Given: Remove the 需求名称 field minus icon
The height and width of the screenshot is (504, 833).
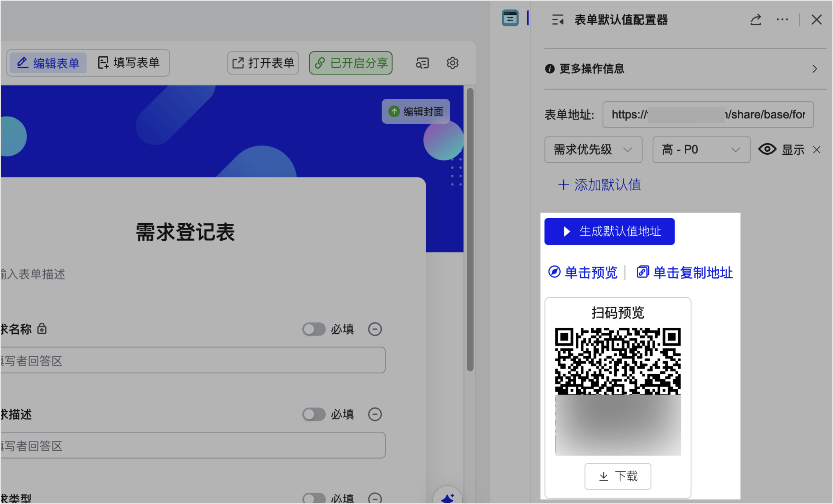Looking at the screenshot, I should tap(375, 329).
